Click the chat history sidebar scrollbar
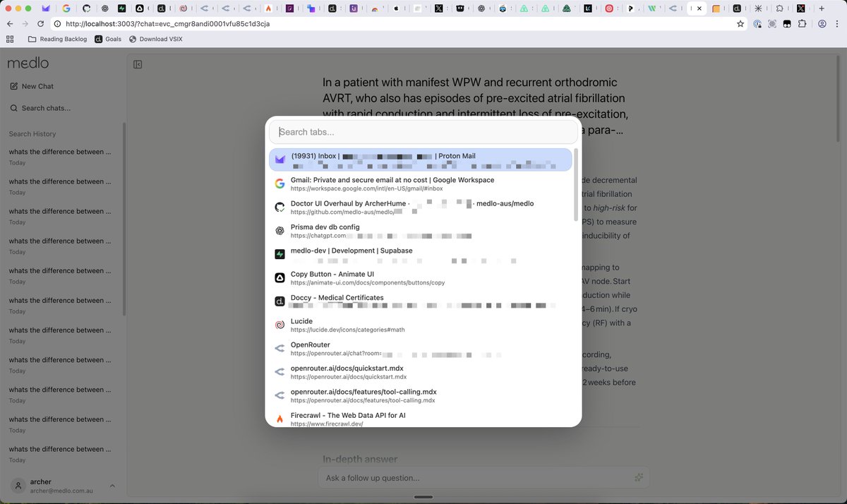Screen dimensions: 847x504 tap(124, 219)
